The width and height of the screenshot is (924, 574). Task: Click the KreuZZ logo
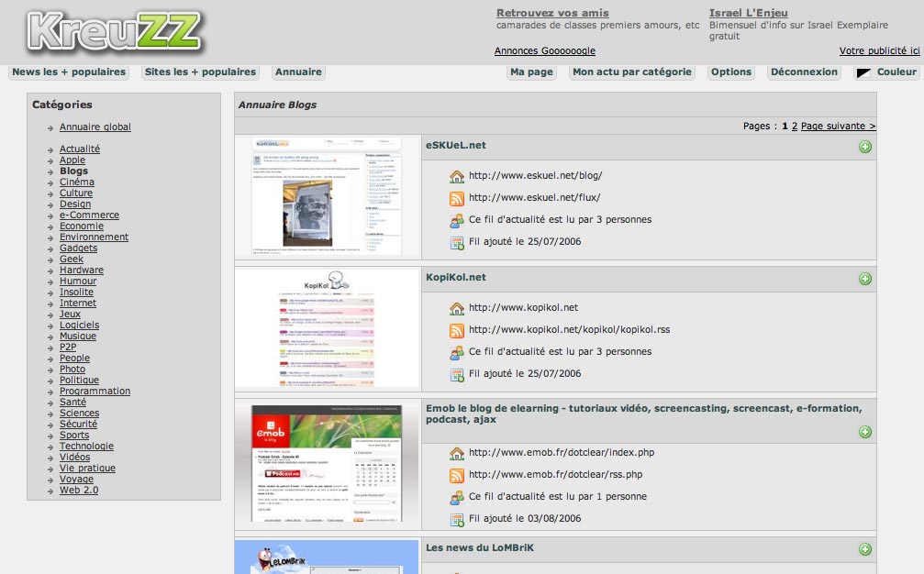tap(115, 31)
